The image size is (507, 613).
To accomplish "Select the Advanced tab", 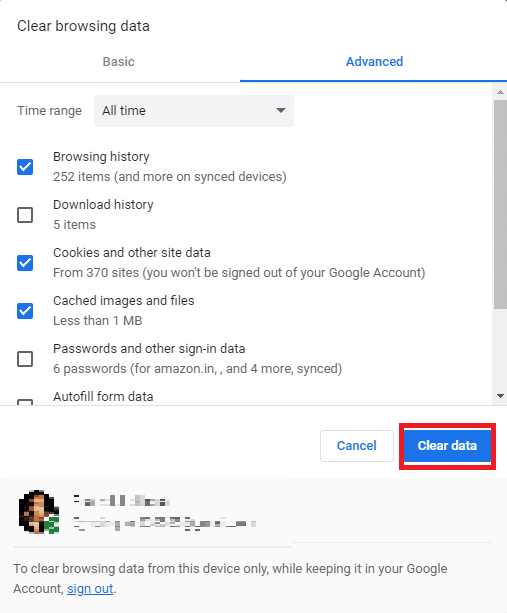I will [x=374, y=62].
